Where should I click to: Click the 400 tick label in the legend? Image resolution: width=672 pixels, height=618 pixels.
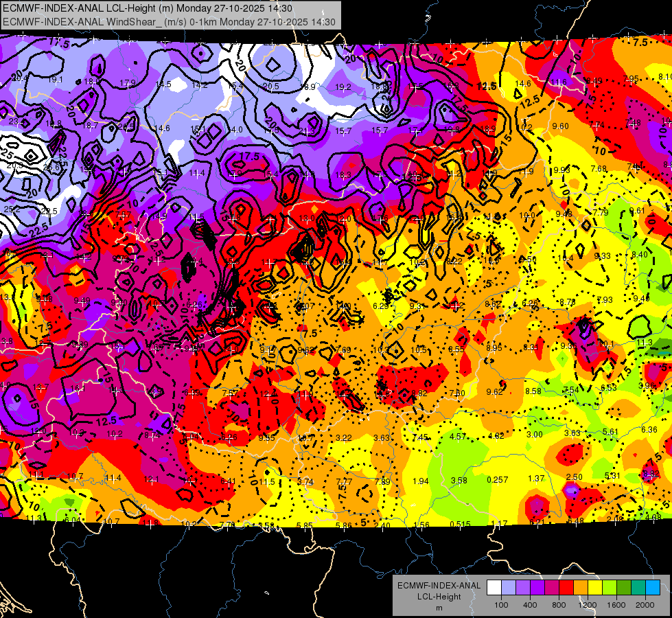pos(530,605)
